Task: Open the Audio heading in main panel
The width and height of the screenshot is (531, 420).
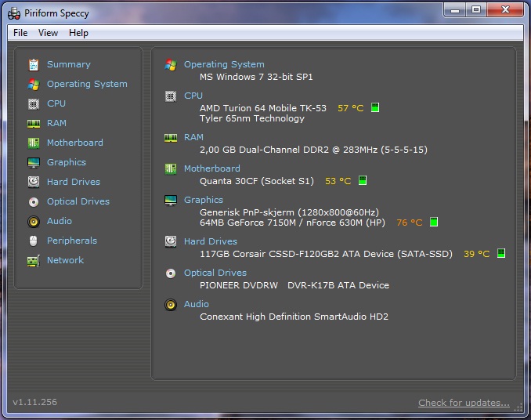Action: point(197,304)
